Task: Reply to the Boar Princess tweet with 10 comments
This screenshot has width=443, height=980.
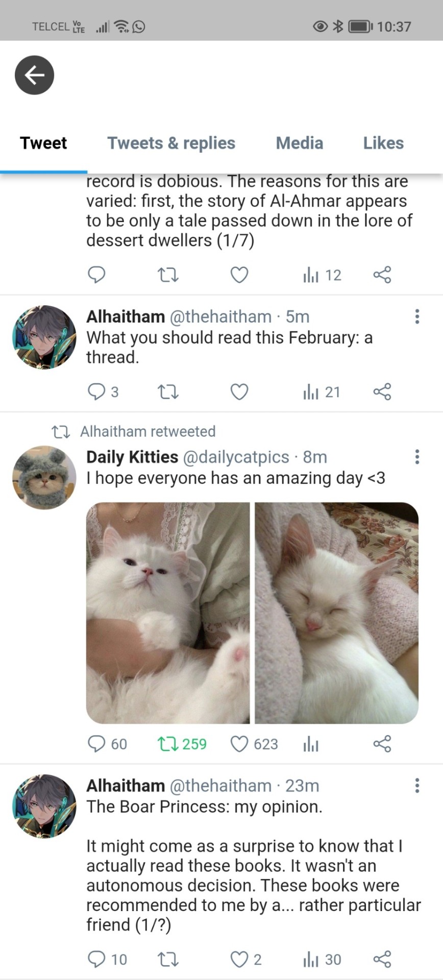Action: coord(107,960)
